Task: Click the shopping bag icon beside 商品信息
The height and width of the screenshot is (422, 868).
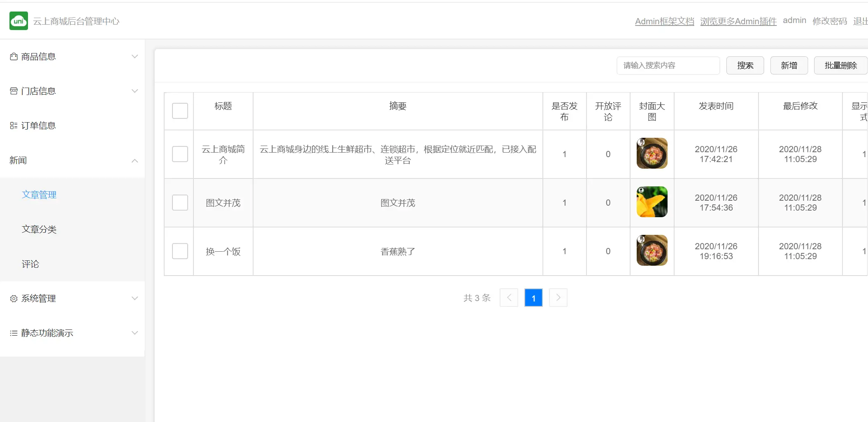Action: [14, 57]
